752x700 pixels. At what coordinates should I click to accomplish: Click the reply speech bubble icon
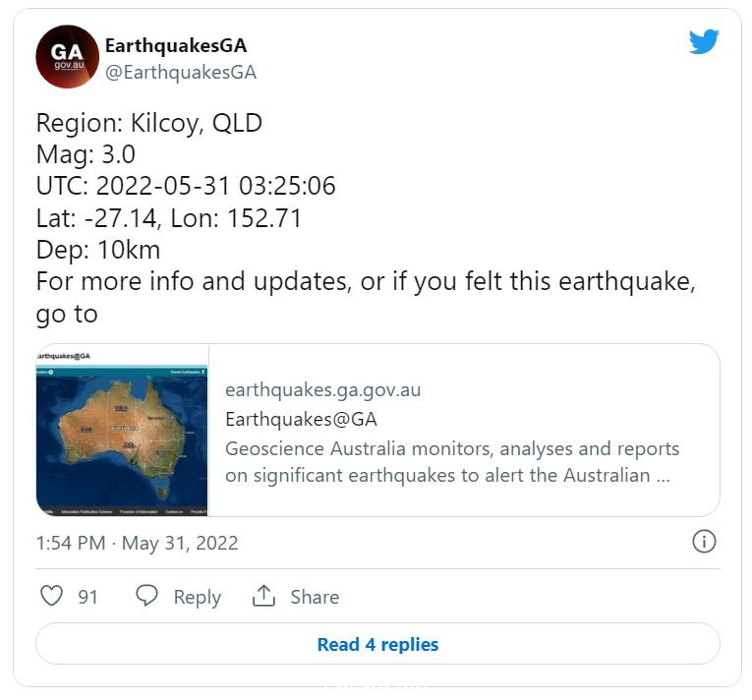tap(146, 596)
